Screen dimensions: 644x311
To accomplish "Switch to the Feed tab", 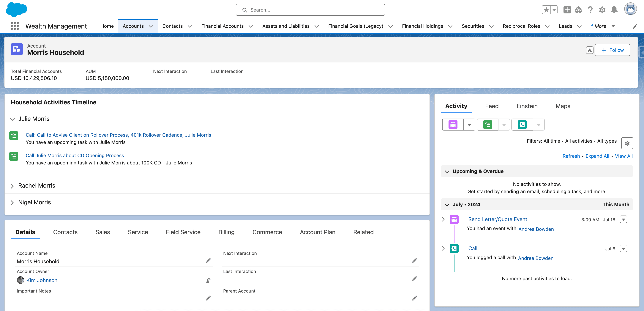I will 492,106.
